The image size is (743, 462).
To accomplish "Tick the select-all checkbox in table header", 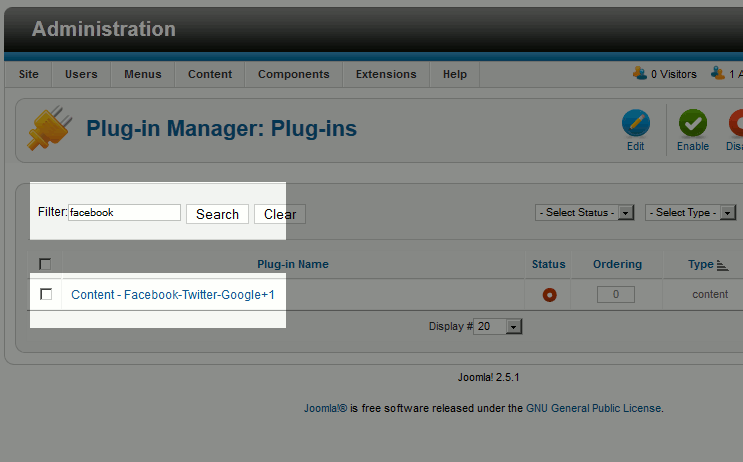I will pos(45,264).
